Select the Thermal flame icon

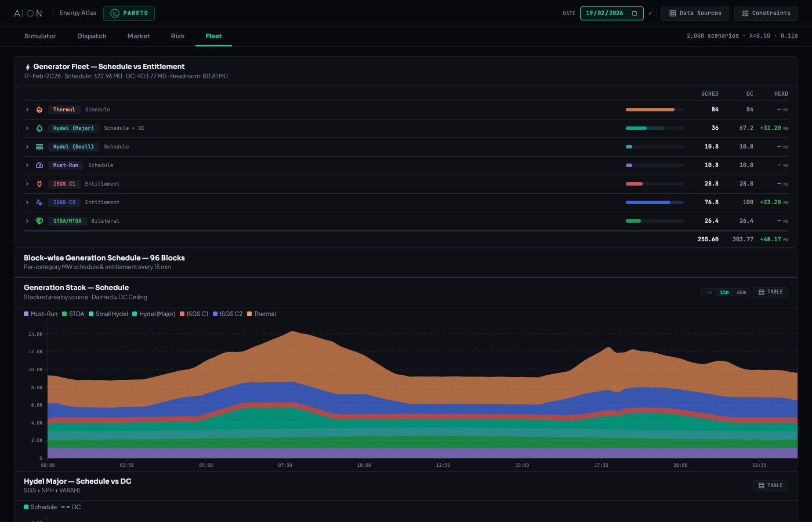(38, 109)
